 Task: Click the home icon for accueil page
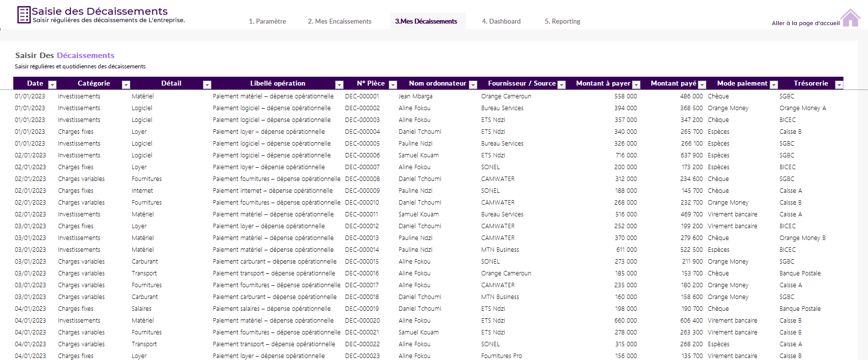point(850,18)
